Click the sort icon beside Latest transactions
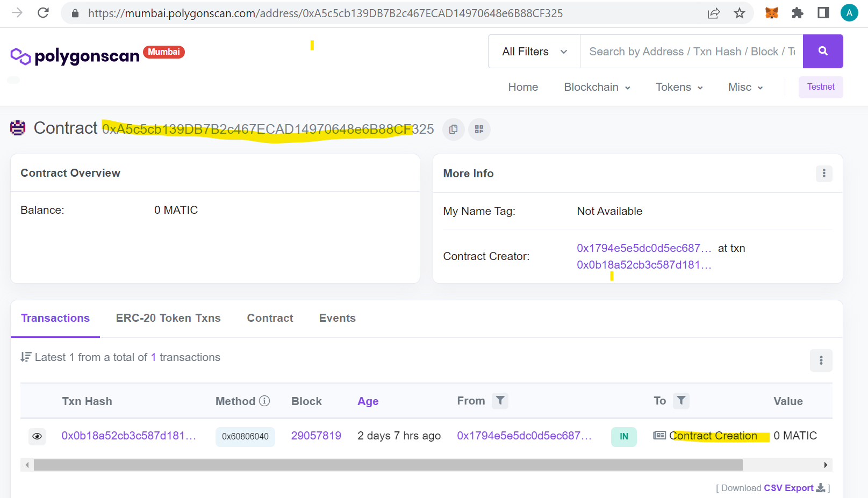This screenshot has width=868, height=498. tap(26, 357)
